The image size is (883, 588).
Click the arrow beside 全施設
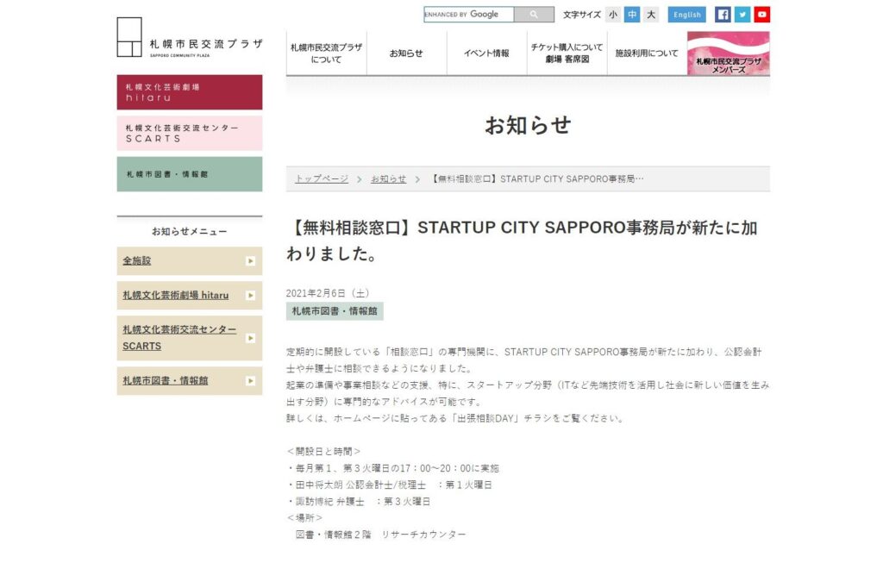[251, 260]
